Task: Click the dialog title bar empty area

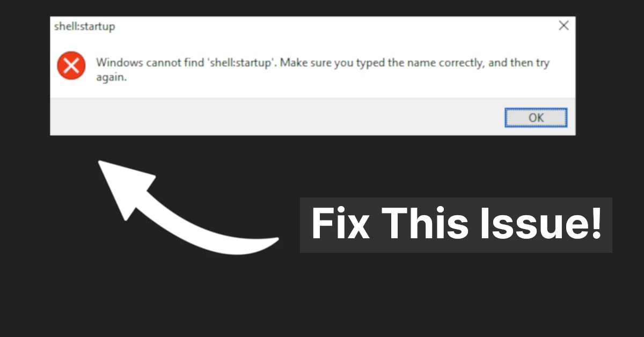Action: coord(333,26)
